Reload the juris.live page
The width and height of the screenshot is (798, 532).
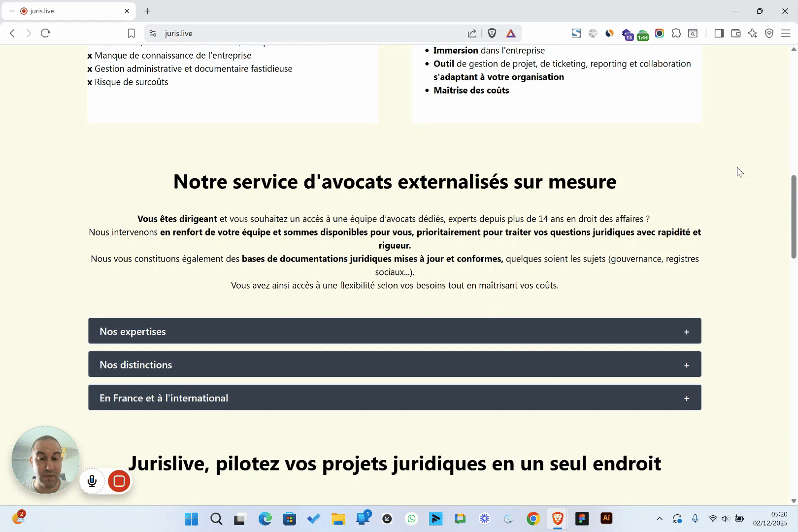pyautogui.click(x=45, y=33)
